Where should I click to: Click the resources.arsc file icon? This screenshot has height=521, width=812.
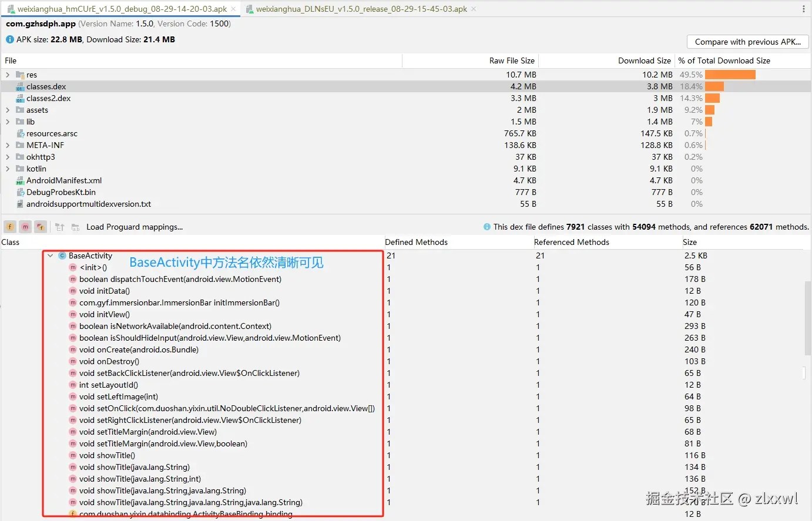[x=20, y=133]
